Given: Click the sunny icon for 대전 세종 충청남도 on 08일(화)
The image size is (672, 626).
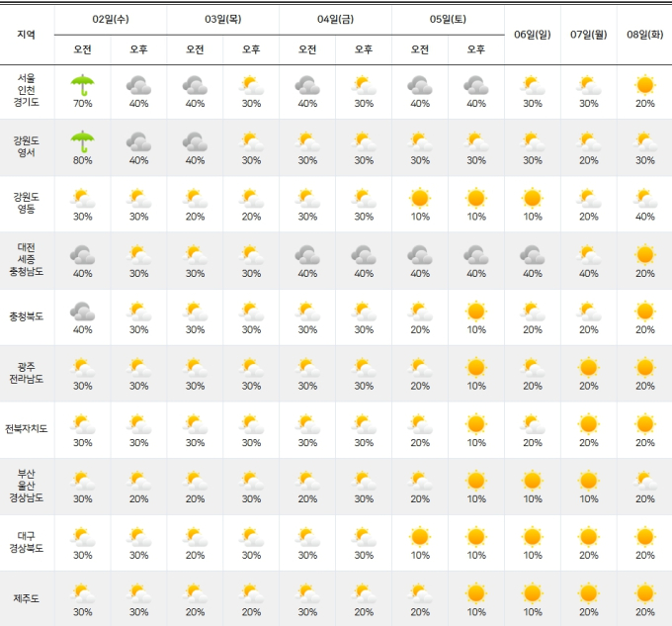Looking at the screenshot, I should tap(644, 255).
